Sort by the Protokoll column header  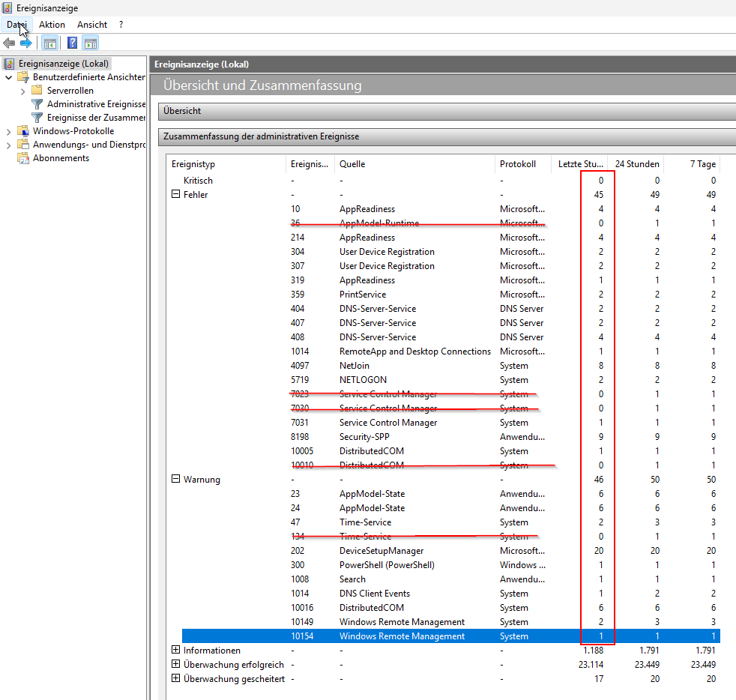[x=522, y=164]
